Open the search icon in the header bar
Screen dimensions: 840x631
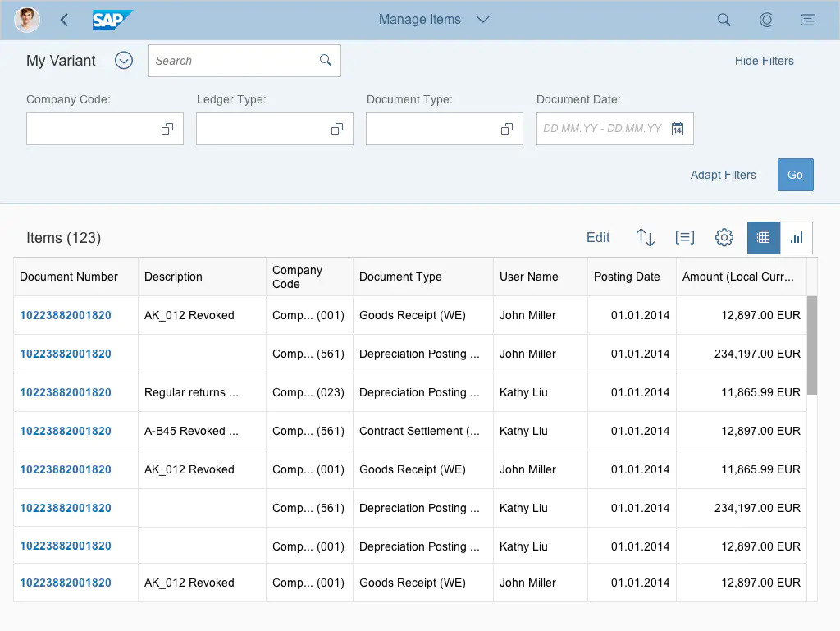tap(724, 20)
